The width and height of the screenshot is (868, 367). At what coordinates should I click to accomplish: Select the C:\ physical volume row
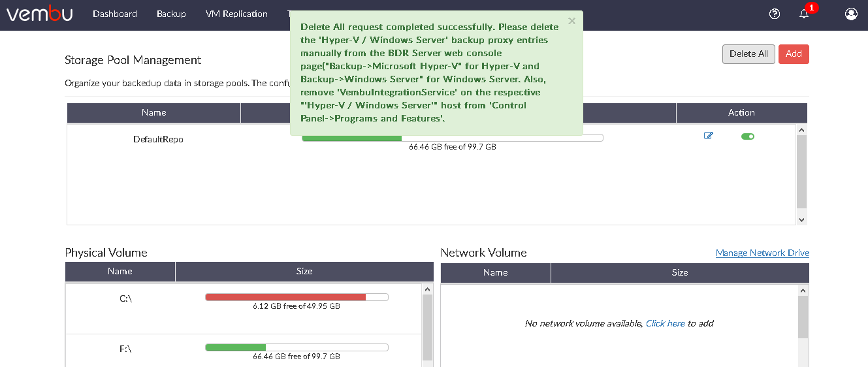tap(244, 309)
